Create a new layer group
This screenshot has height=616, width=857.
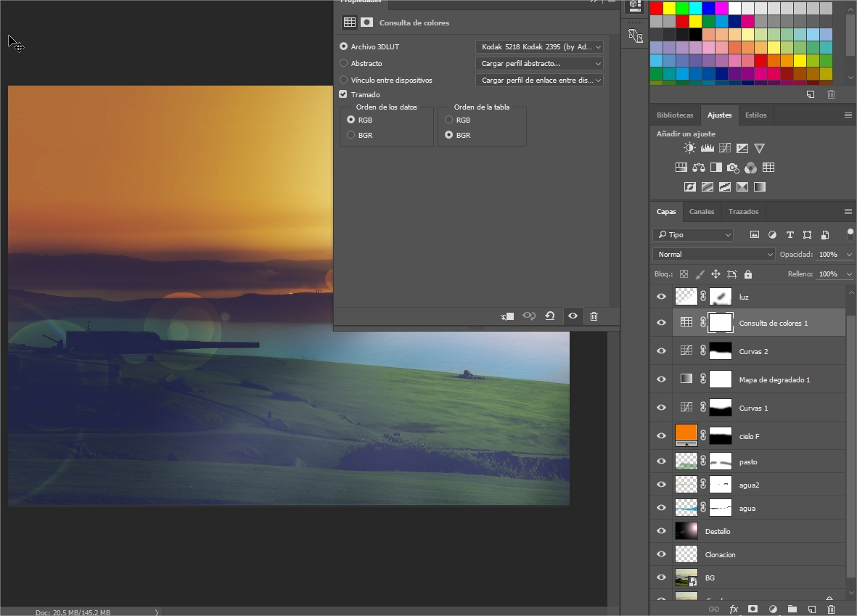(792, 609)
